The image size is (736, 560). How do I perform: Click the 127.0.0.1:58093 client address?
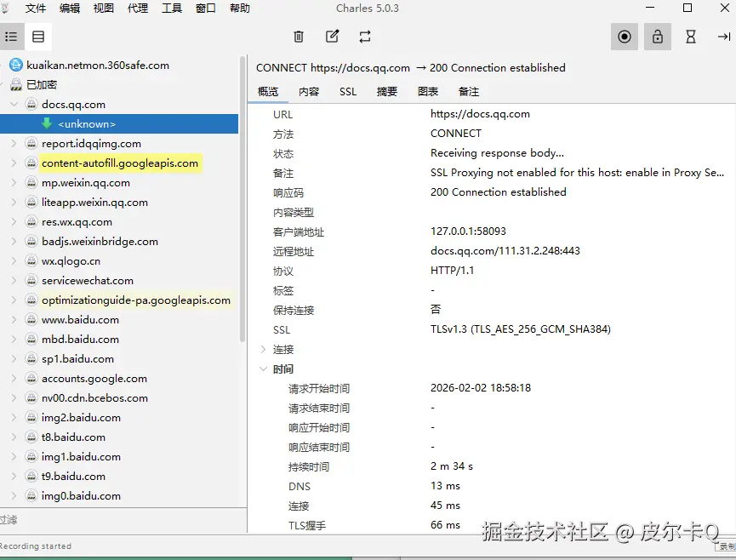click(468, 231)
